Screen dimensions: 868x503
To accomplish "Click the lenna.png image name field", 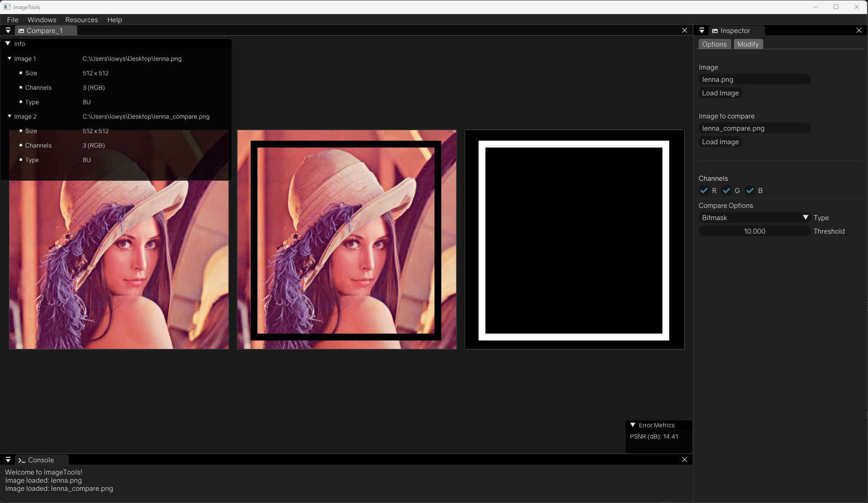I will (x=754, y=80).
